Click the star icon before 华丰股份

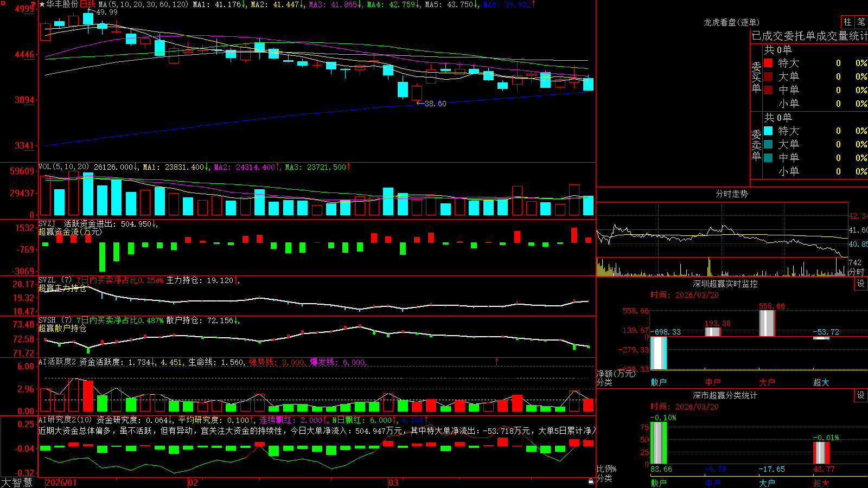click(42, 4)
